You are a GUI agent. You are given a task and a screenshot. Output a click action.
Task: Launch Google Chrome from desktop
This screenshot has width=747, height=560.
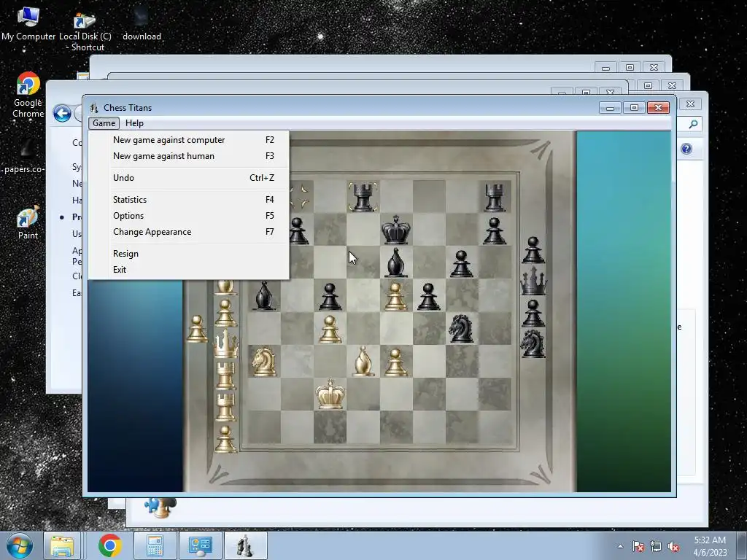point(28,96)
